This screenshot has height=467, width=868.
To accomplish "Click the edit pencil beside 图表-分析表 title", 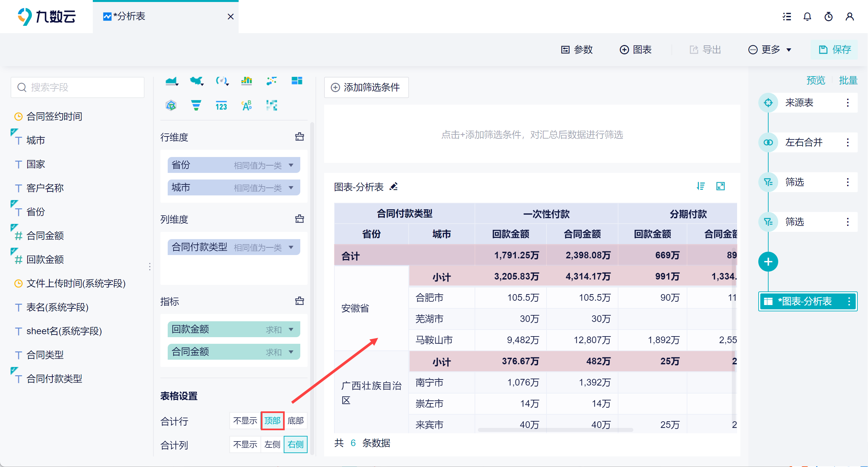I will click(393, 186).
